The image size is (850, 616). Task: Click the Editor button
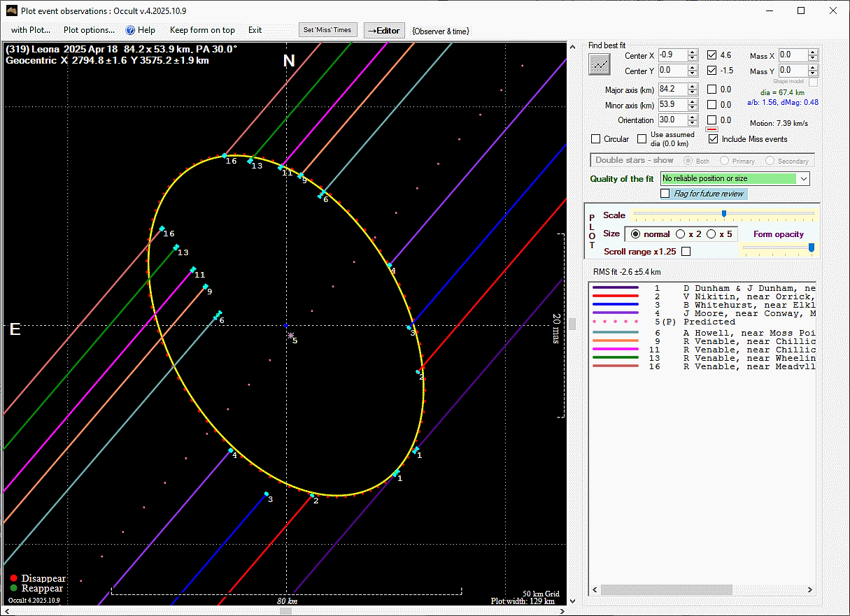point(384,30)
